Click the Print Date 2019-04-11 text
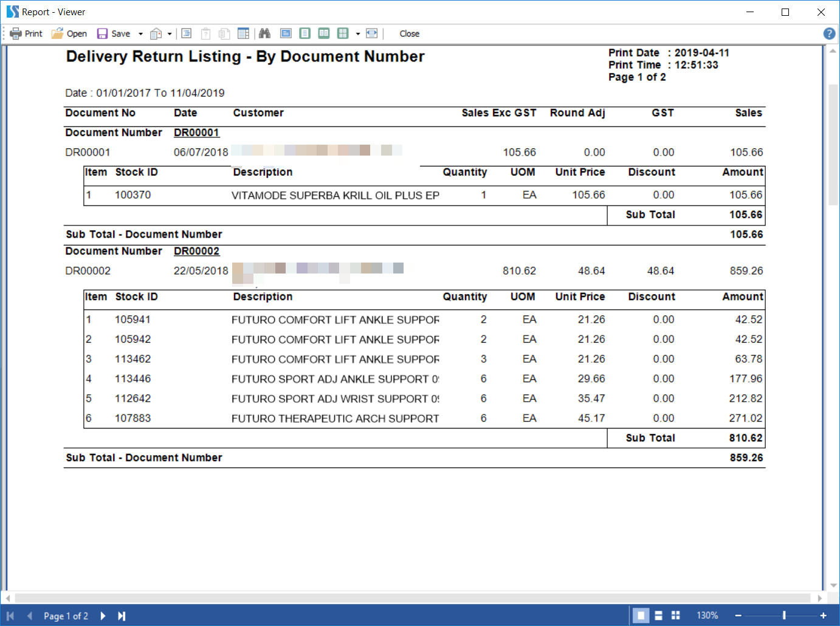 pos(669,53)
